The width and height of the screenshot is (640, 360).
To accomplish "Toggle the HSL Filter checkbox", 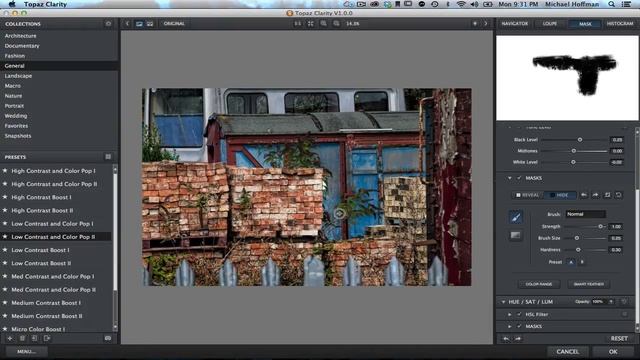I will click(519, 314).
